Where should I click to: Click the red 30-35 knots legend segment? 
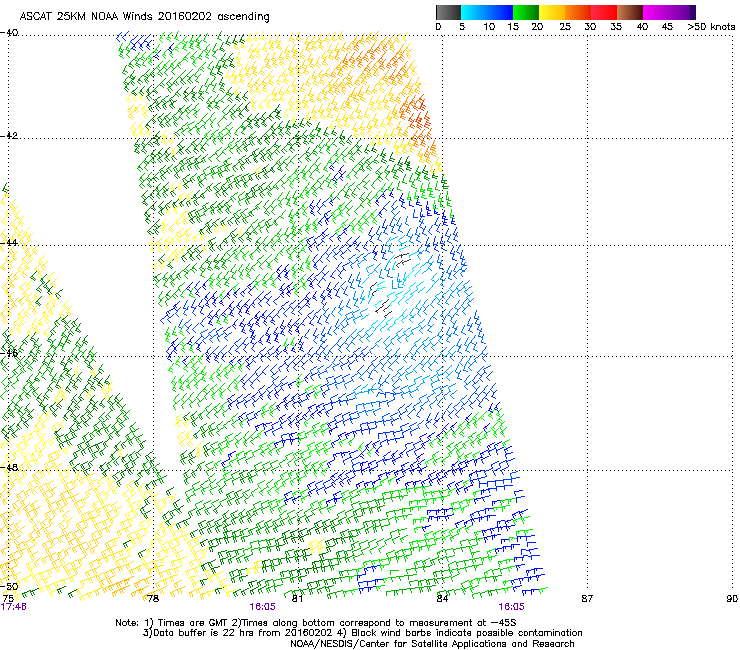(604, 12)
